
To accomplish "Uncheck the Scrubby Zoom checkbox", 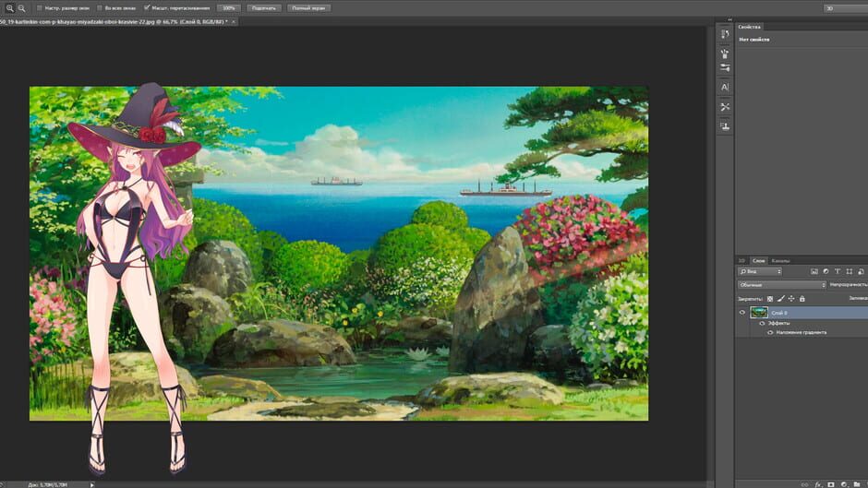I will pos(147,8).
